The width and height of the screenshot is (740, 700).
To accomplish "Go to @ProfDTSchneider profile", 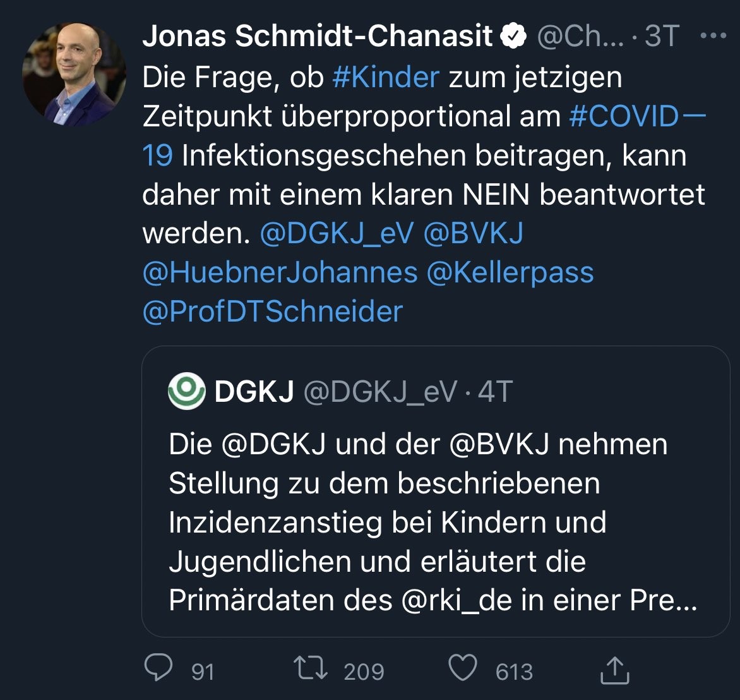I will click(273, 312).
